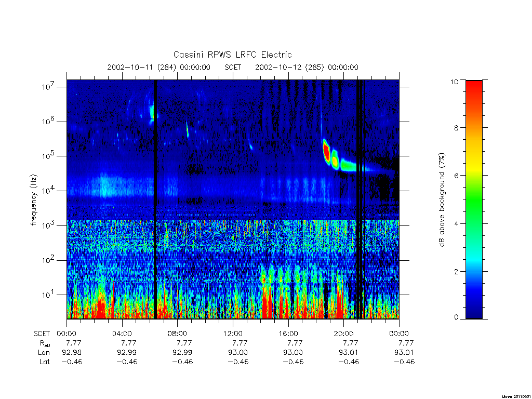
Task: Click the 10^4 frequency tick label
Action: [49, 190]
